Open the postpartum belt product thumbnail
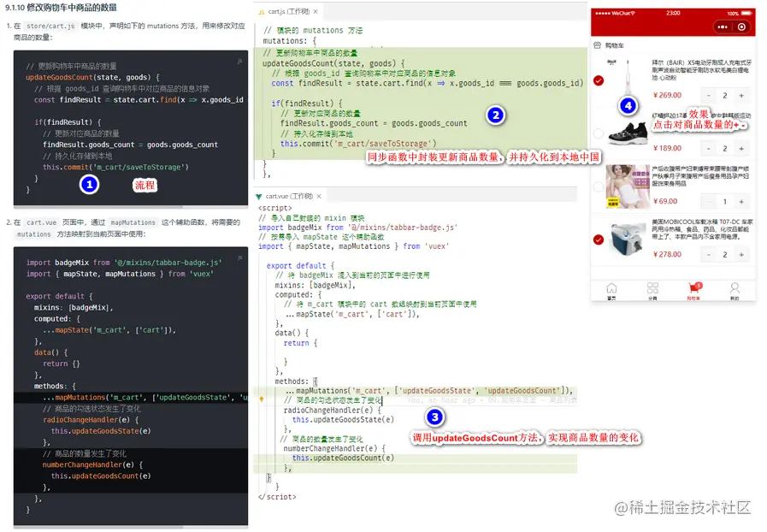The image size is (767, 532). coord(628,186)
